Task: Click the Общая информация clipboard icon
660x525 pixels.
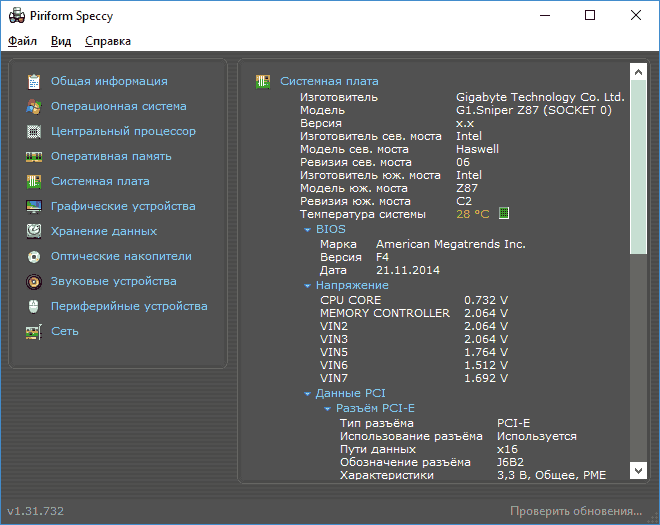Action: [34, 82]
